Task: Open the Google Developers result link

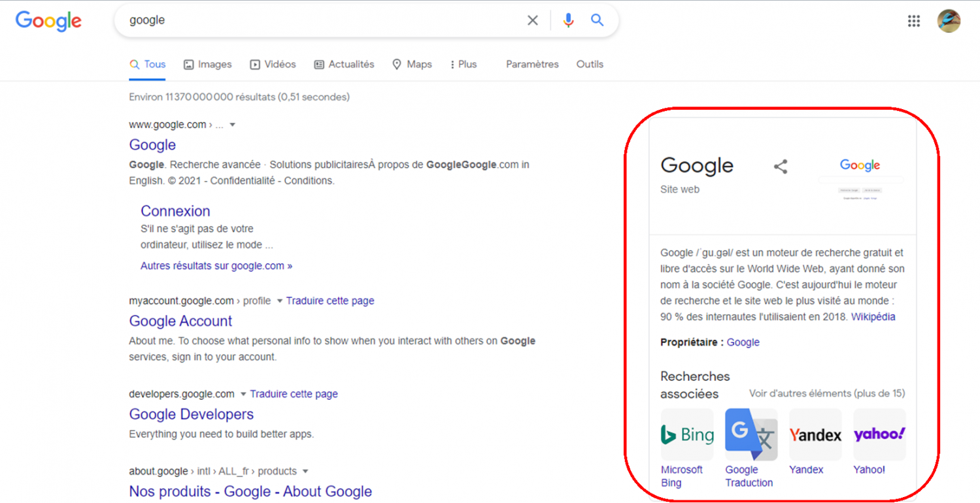Action: coord(192,415)
